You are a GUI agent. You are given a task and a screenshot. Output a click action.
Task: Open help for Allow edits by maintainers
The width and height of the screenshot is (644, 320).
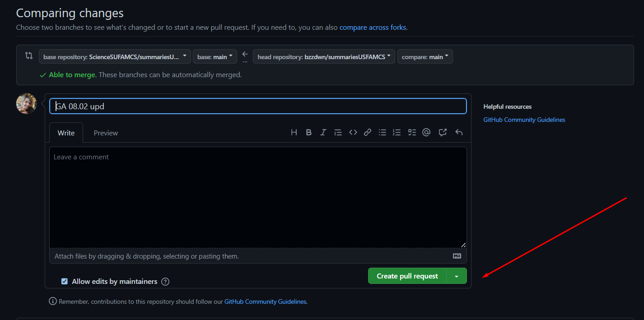165,282
